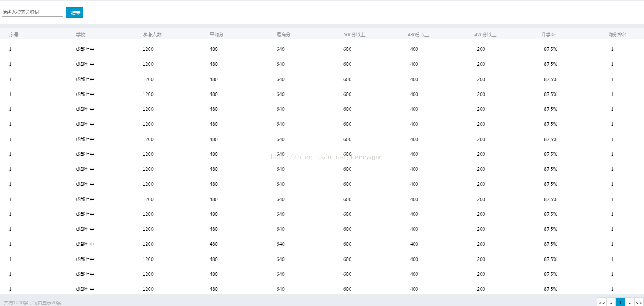Click the 480分以上 column header
Viewport: 644px width, 306px height.
click(x=418, y=34)
